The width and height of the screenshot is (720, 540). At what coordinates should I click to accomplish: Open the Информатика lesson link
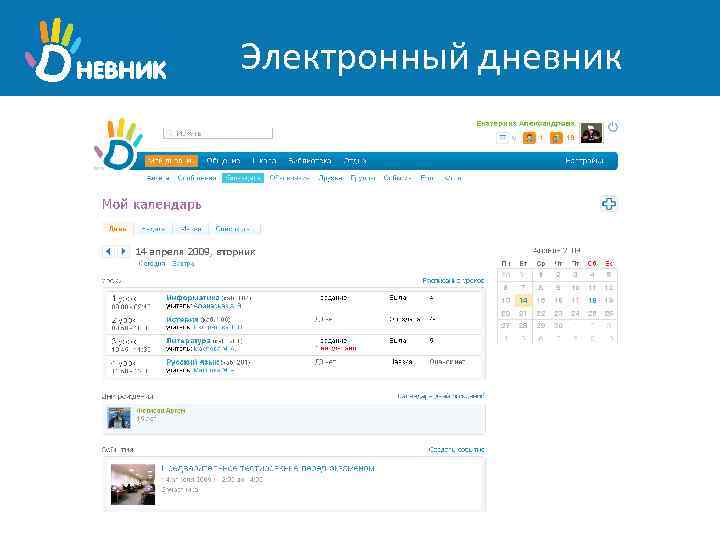[x=193, y=298]
